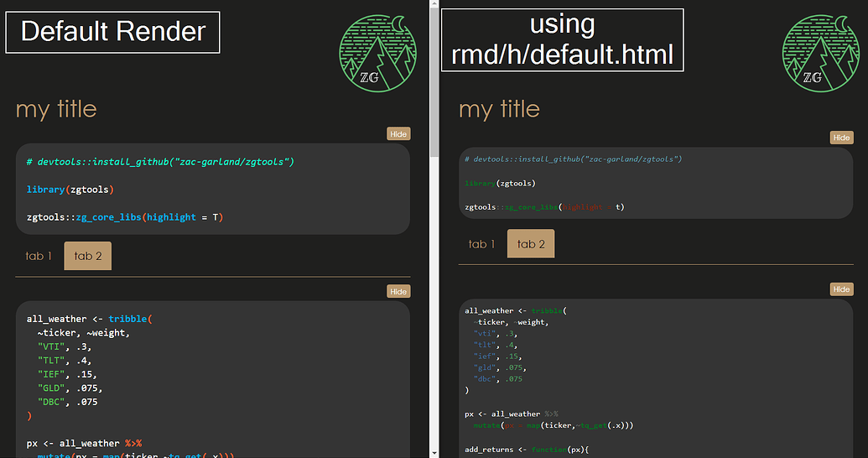Hide the zgtools install code in default.html pane
868x458 pixels.
pyautogui.click(x=841, y=138)
